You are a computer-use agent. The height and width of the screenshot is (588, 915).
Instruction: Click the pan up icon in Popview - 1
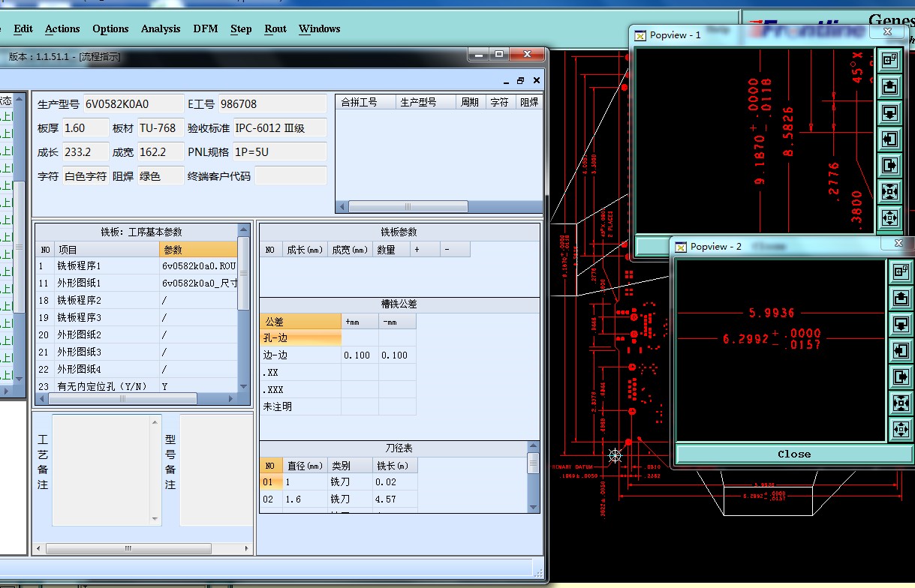click(x=889, y=86)
